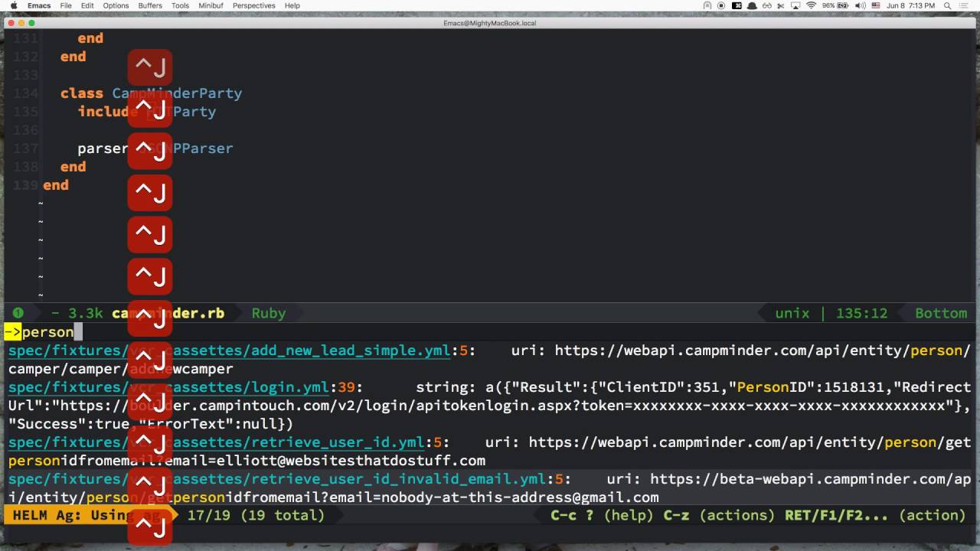The image size is (980, 551).
Task: Select the login.yml:39 search result
Action: pyautogui.click(x=490, y=406)
